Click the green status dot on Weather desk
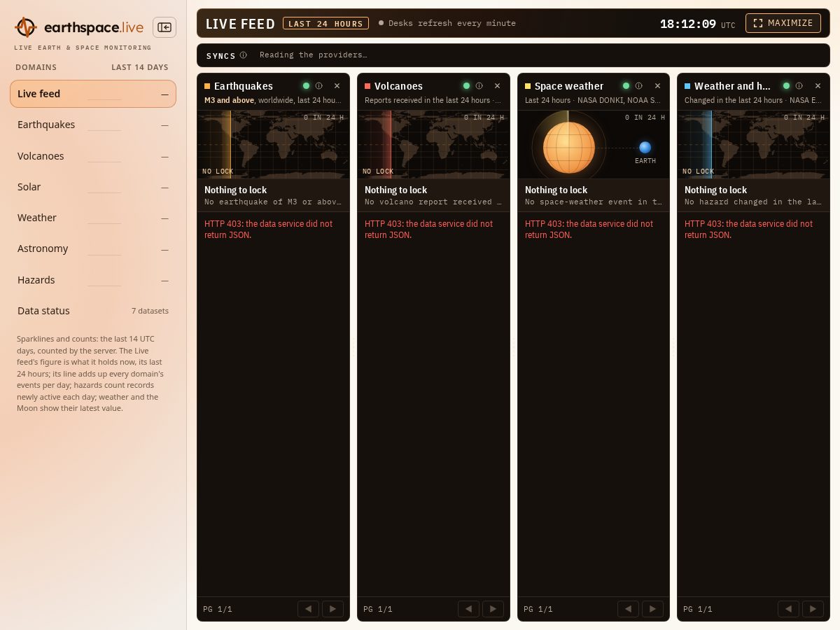The width and height of the screenshot is (840, 630). [786, 86]
